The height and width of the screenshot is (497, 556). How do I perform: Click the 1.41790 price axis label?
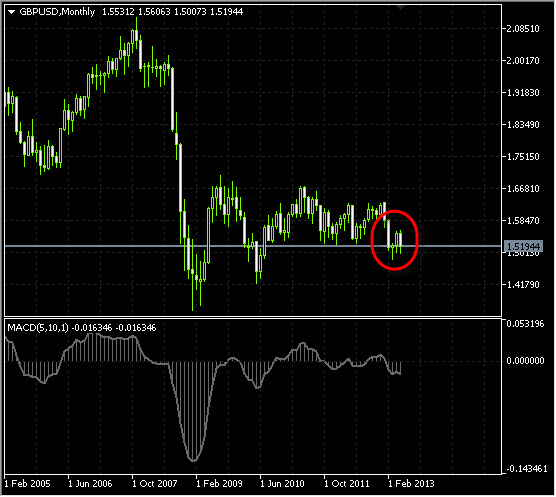point(523,285)
